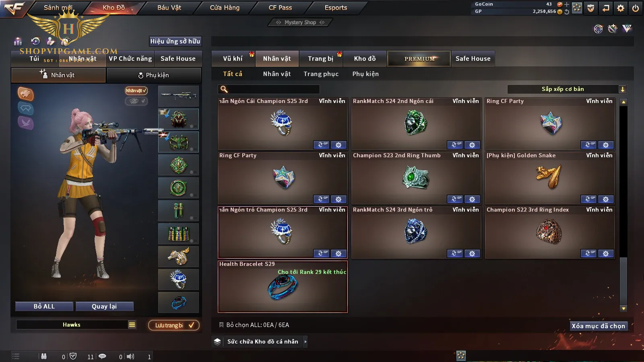644x362 pixels.
Task: Click the inventory list scrollbar down arrow
Action: pyautogui.click(x=623, y=309)
